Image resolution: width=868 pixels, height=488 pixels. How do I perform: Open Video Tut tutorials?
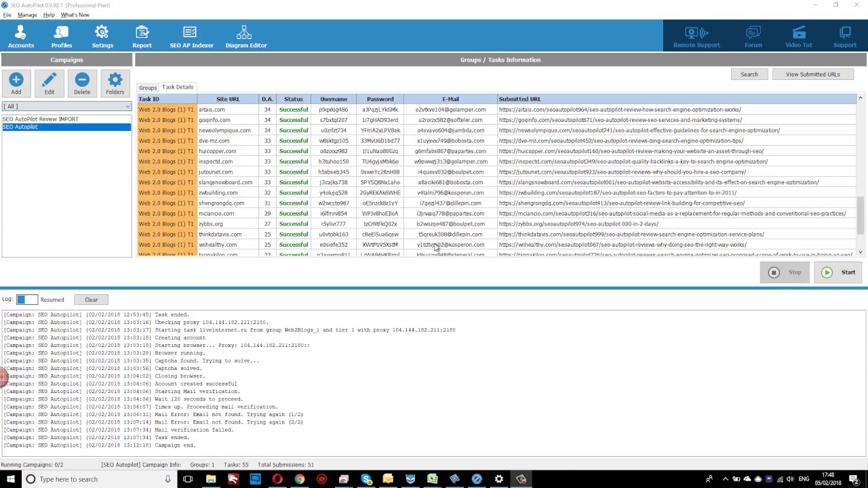tap(798, 37)
